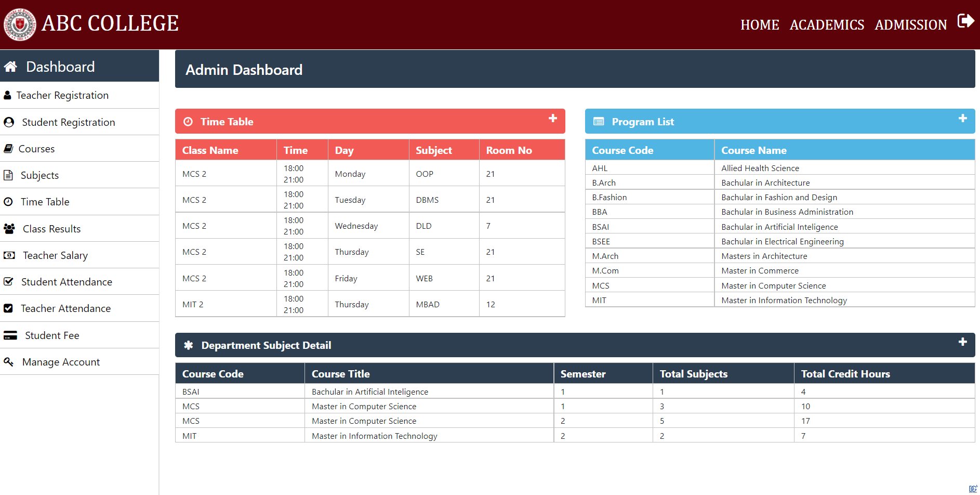This screenshot has width=980, height=495.
Task: Click the key icon beside Manage Account
Action: coord(9,362)
